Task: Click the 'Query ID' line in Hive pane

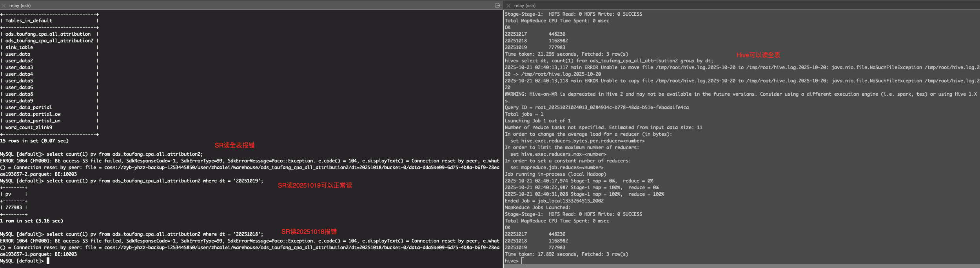Action: click(x=596, y=108)
